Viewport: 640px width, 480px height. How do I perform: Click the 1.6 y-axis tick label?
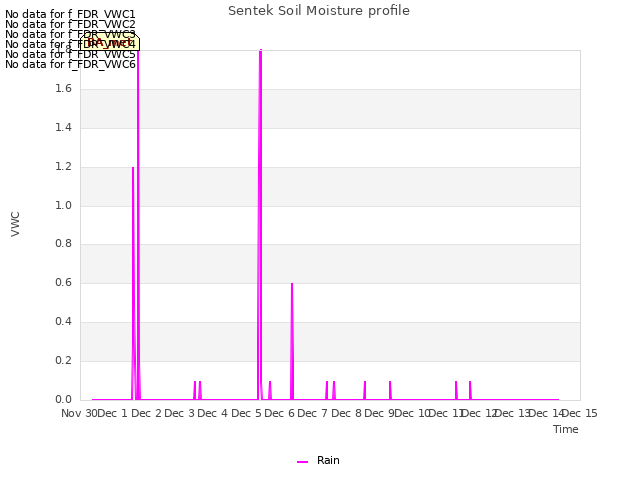63,89
